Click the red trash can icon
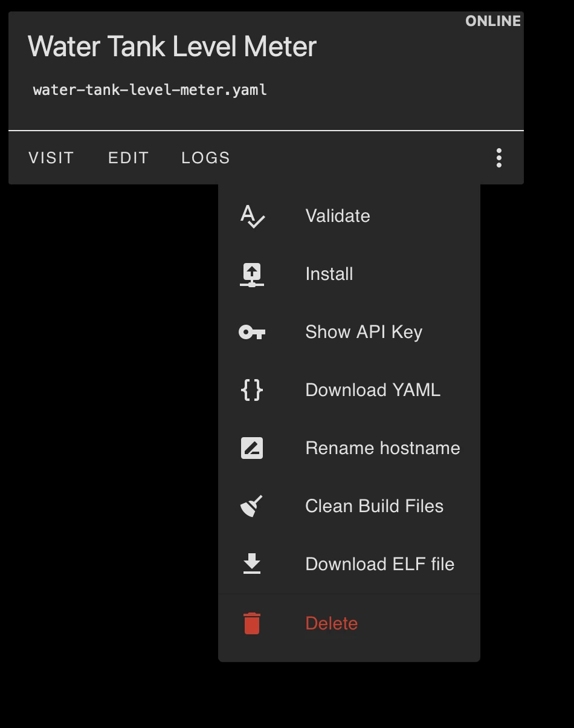This screenshot has width=574, height=728. (253, 622)
